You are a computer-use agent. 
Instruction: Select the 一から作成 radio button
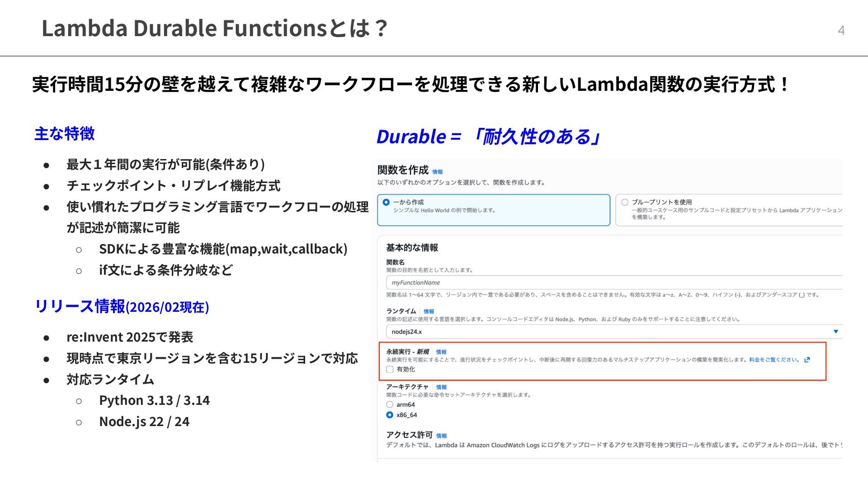click(x=386, y=202)
